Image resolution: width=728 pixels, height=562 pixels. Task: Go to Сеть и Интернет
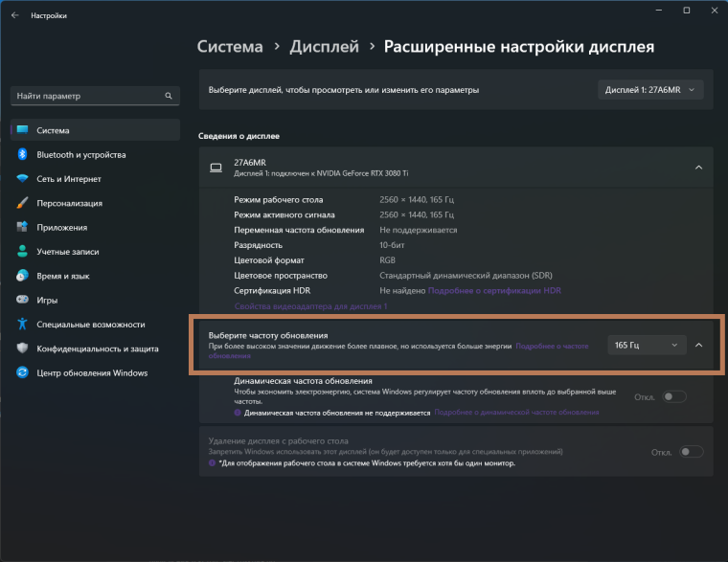tap(95, 179)
